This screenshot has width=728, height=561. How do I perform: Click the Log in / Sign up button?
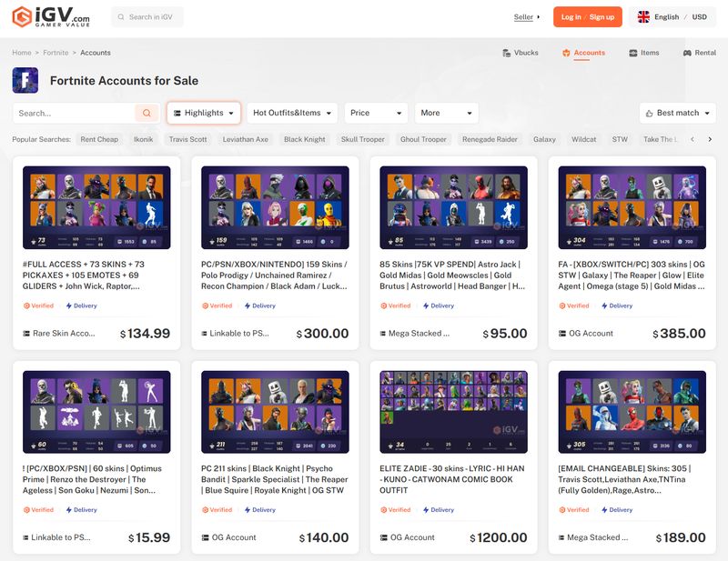(x=587, y=17)
